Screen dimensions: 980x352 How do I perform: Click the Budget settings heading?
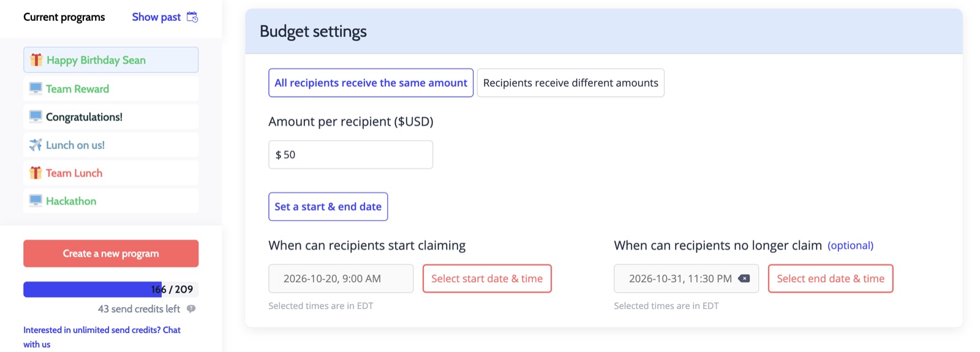(313, 31)
